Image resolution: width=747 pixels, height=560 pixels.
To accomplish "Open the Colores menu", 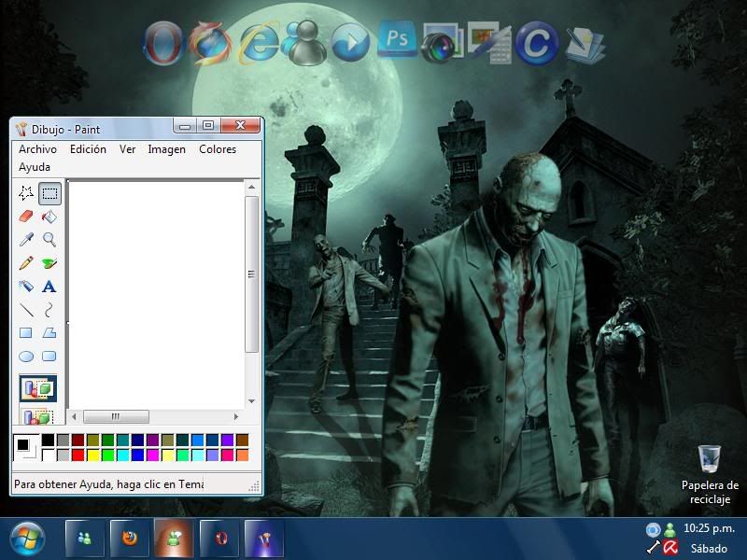I will (218, 149).
